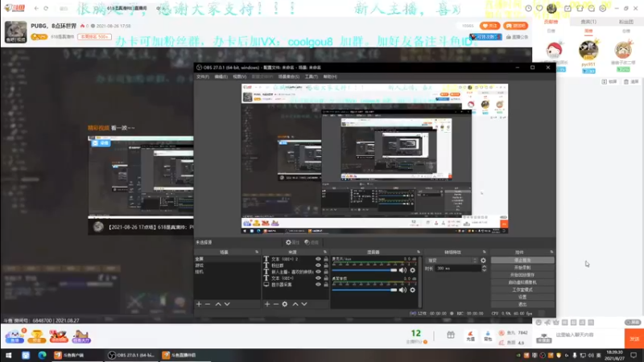644x362 pixels.
Task: Click the third button in OBS Controls
Action: pos(522,275)
